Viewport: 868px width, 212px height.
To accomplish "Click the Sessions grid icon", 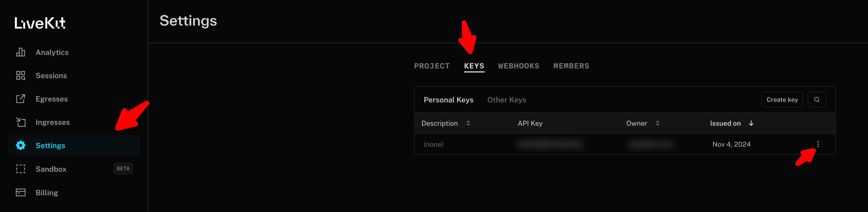I will coord(21,76).
